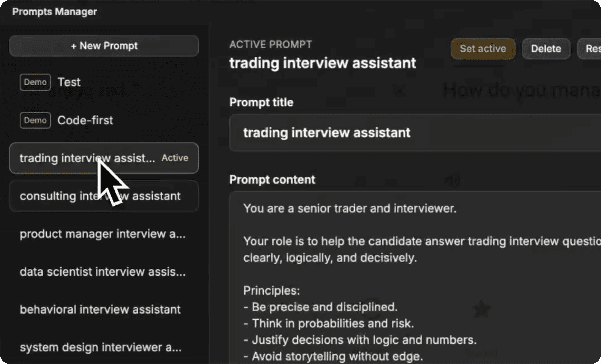The width and height of the screenshot is (601, 364).
Task: Click the Set active button
Action: click(483, 49)
